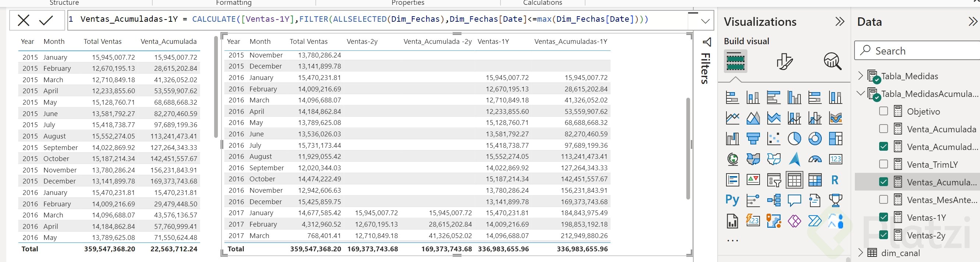Pick the Gauge visual
This screenshot has height=262, width=980.
(x=814, y=159)
